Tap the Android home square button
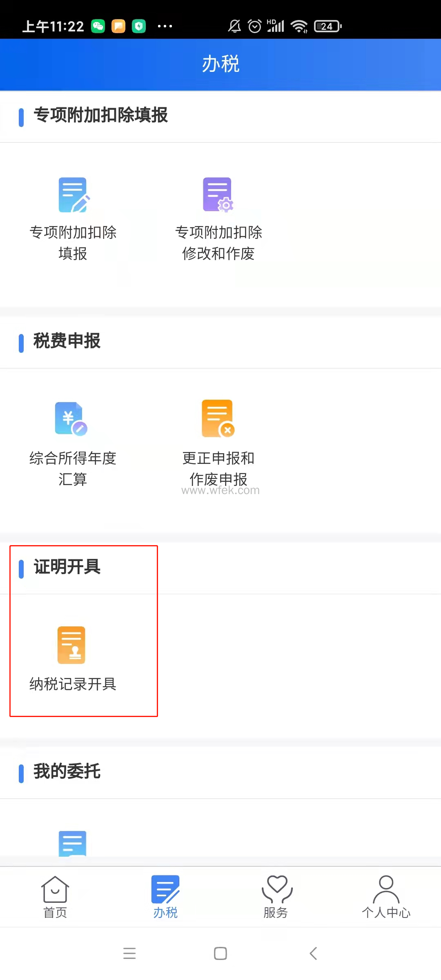Viewport: 441px width, 980px height. point(220,953)
